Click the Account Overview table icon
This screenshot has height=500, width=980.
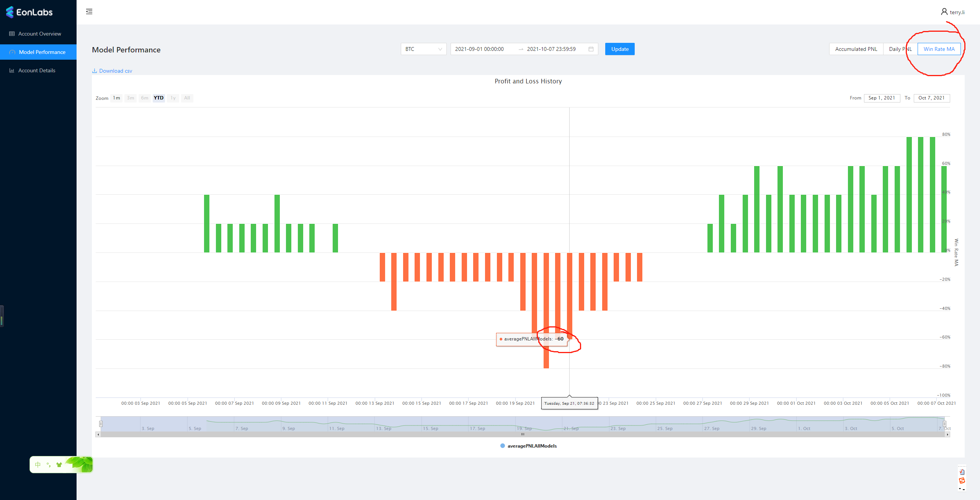[x=12, y=34]
